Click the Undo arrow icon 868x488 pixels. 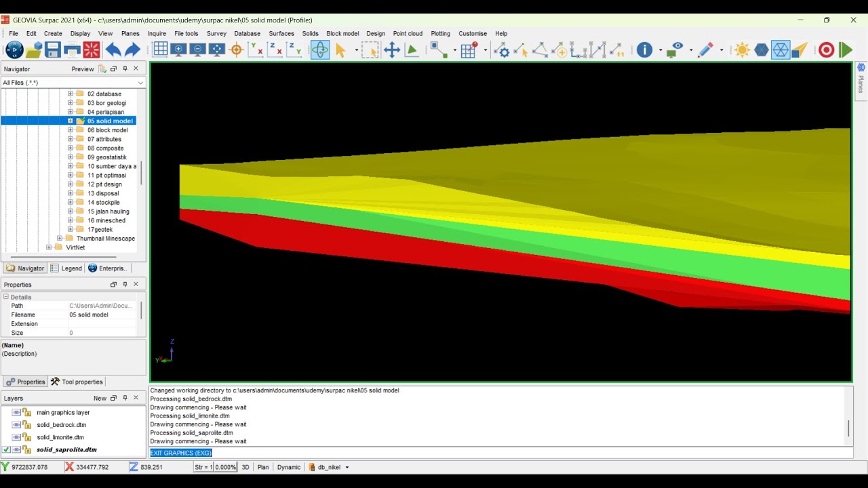click(113, 49)
